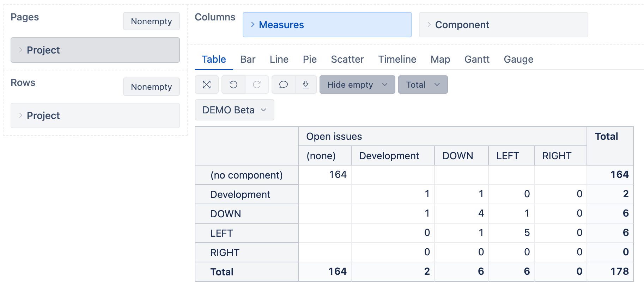
Task: Click the RIGHT row header
Action: point(247,253)
